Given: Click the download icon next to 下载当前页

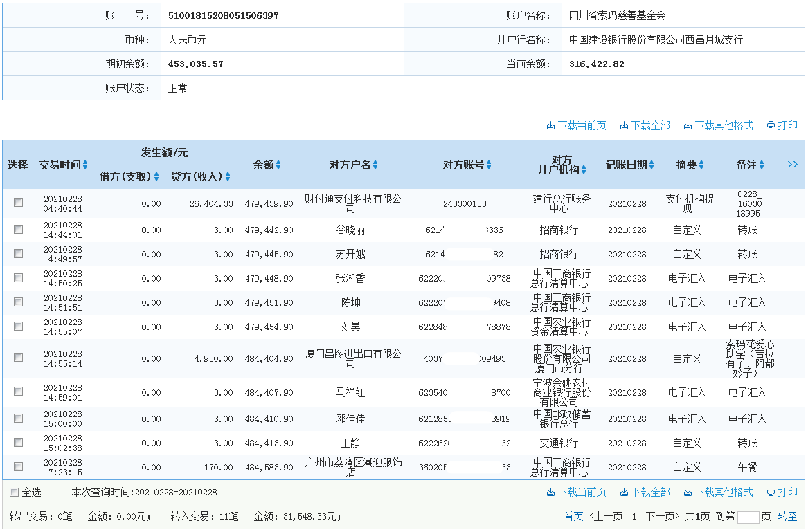Looking at the screenshot, I should click(x=550, y=125).
